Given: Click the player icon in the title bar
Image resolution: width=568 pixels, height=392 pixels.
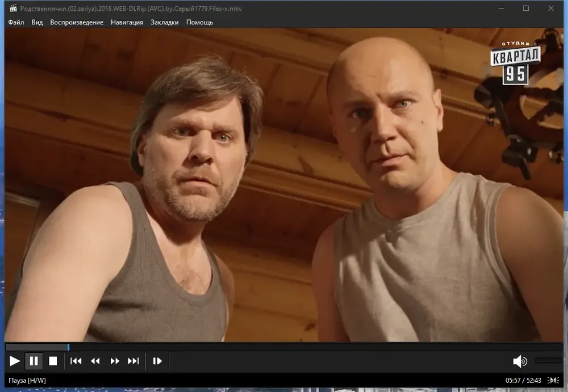Looking at the screenshot, I should 13,9.
